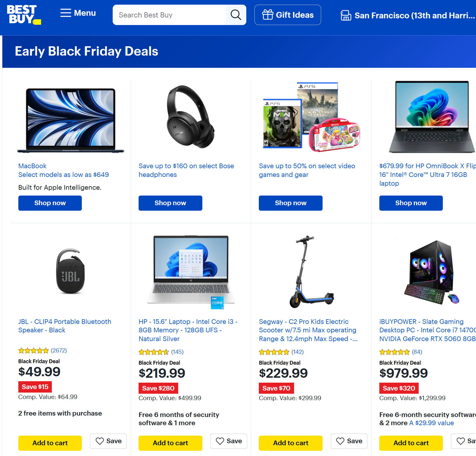Viewport: 476px width, 456px height.
Task: Click the Segway scooter product image
Action: pos(311,272)
